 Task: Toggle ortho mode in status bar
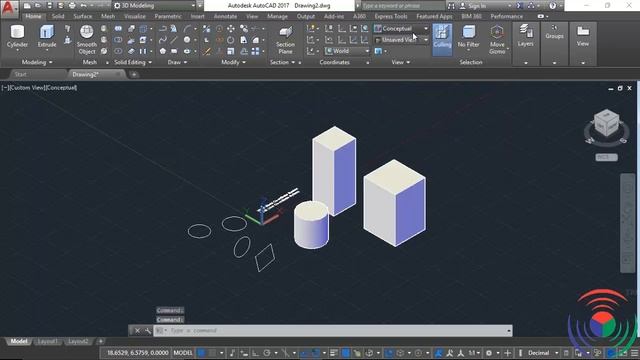tap(256, 353)
